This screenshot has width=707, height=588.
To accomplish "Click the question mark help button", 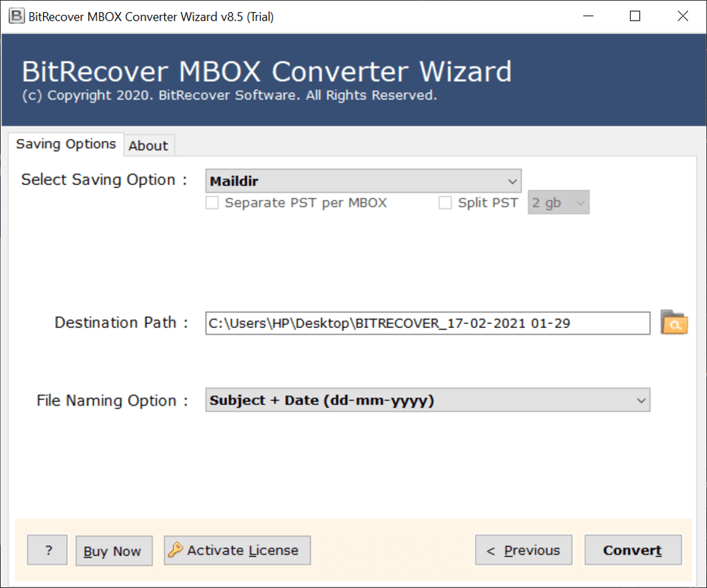I will pos(47,550).
